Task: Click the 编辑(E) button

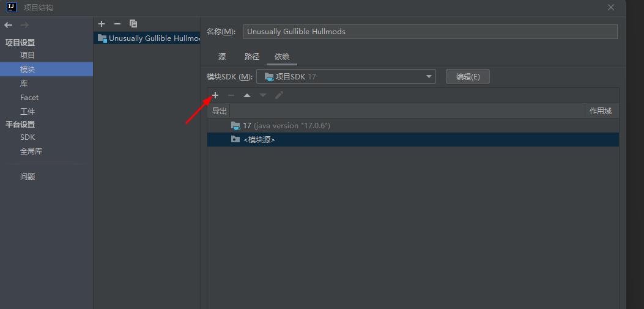Action: point(468,77)
